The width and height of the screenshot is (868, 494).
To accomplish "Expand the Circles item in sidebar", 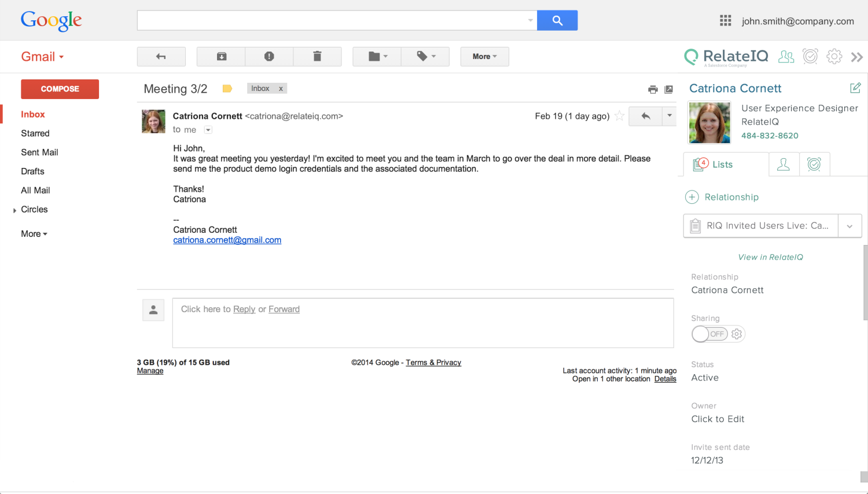I will pos(14,210).
